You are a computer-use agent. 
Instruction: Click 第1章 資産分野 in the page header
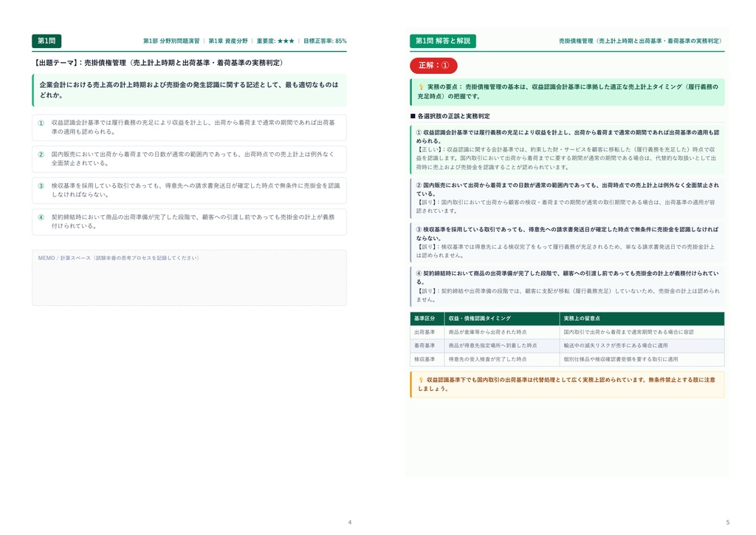(228, 41)
